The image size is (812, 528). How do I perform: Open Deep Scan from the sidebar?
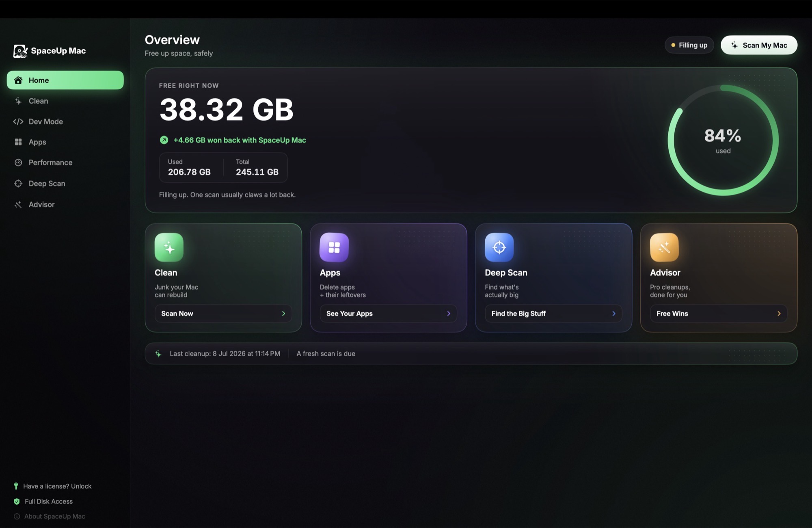pos(65,184)
